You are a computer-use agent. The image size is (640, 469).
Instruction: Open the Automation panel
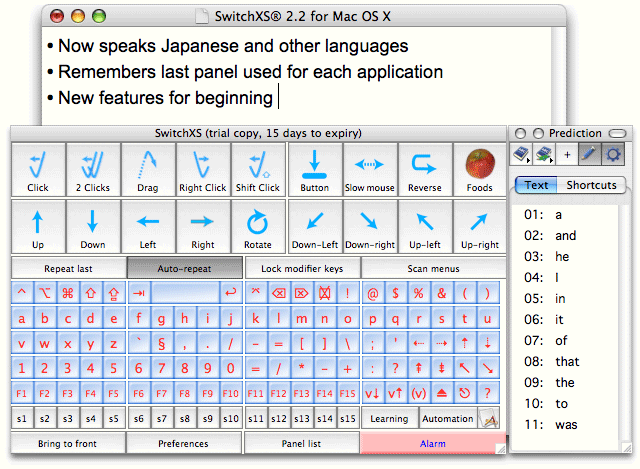[x=448, y=418]
